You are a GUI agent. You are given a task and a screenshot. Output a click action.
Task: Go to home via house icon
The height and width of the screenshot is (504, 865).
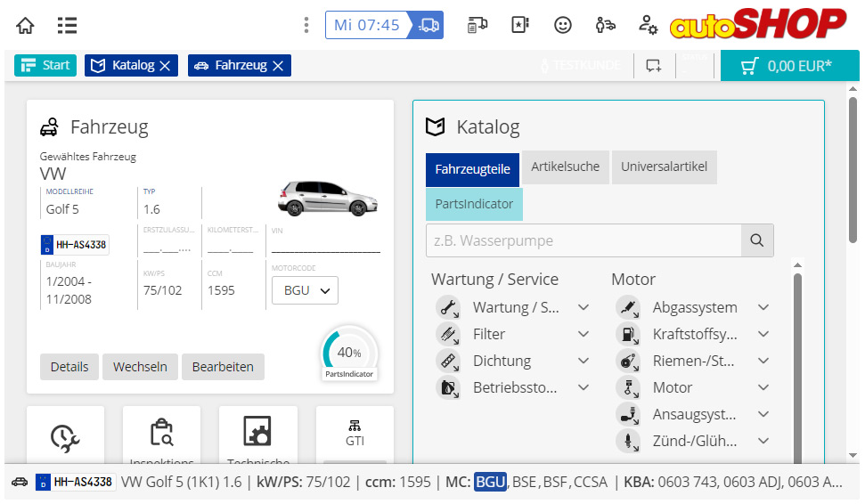tap(25, 25)
